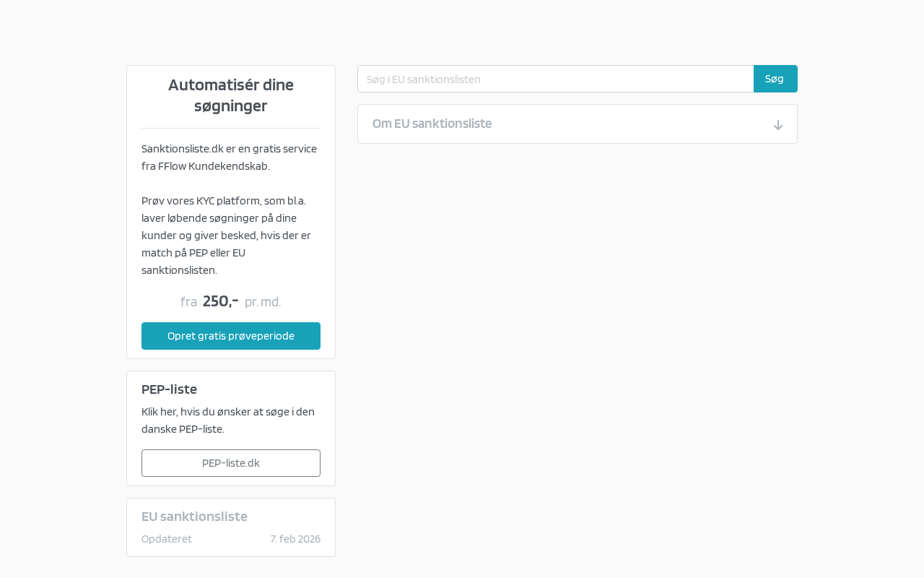This screenshot has width=924, height=578.
Task: Select the PEP-liste card heading
Action: (x=169, y=389)
